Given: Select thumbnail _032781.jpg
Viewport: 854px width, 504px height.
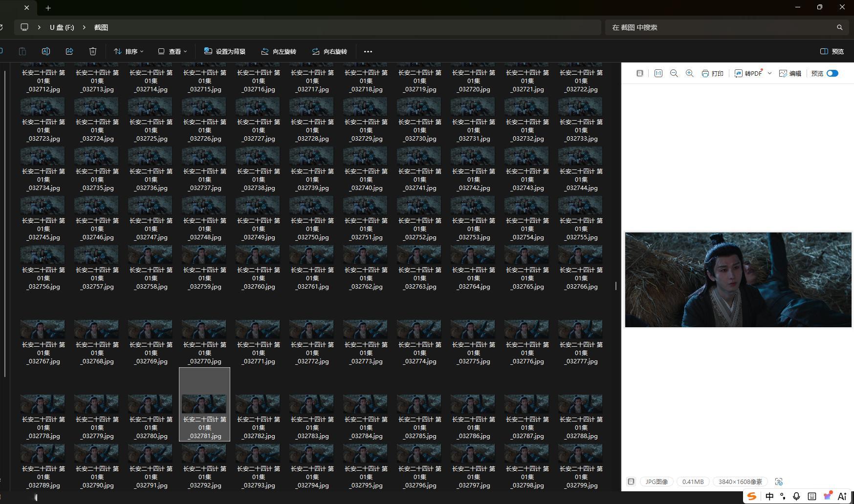Looking at the screenshot, I should click(x=204, y=404).
